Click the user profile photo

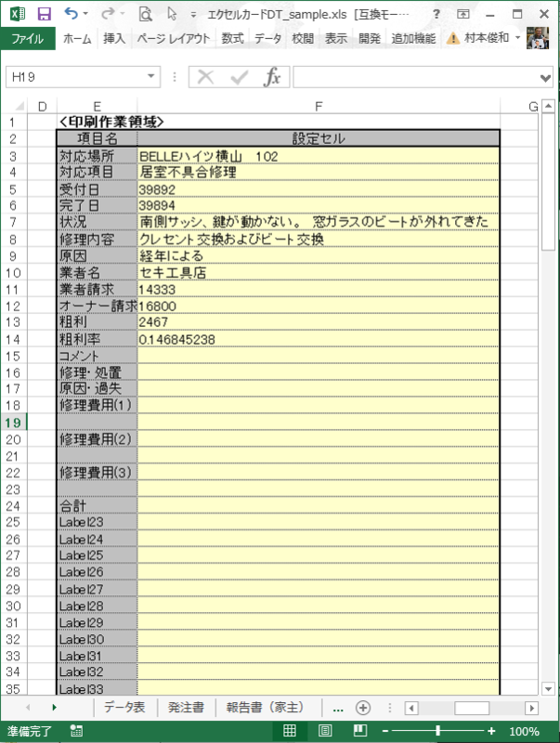coord(538,38)
